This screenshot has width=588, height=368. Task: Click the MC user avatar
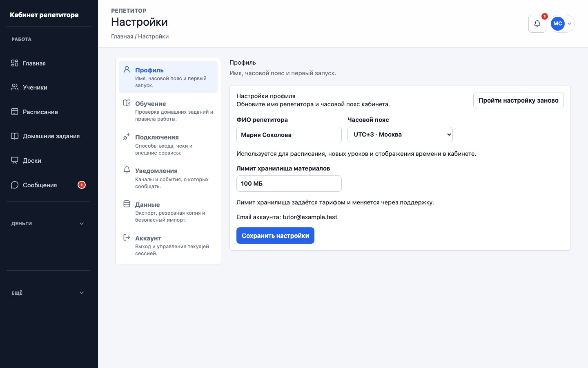pyautogui.click(x=558, y=24)
